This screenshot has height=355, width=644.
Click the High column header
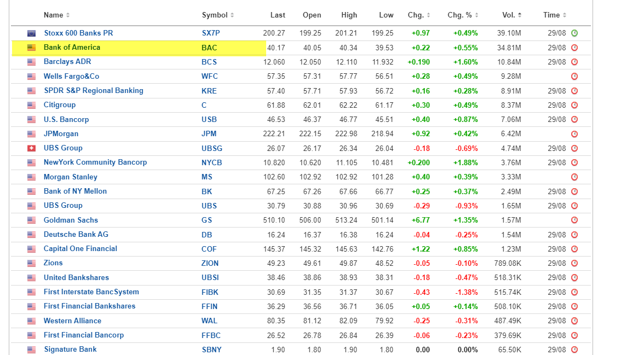[x=349, y=15]
